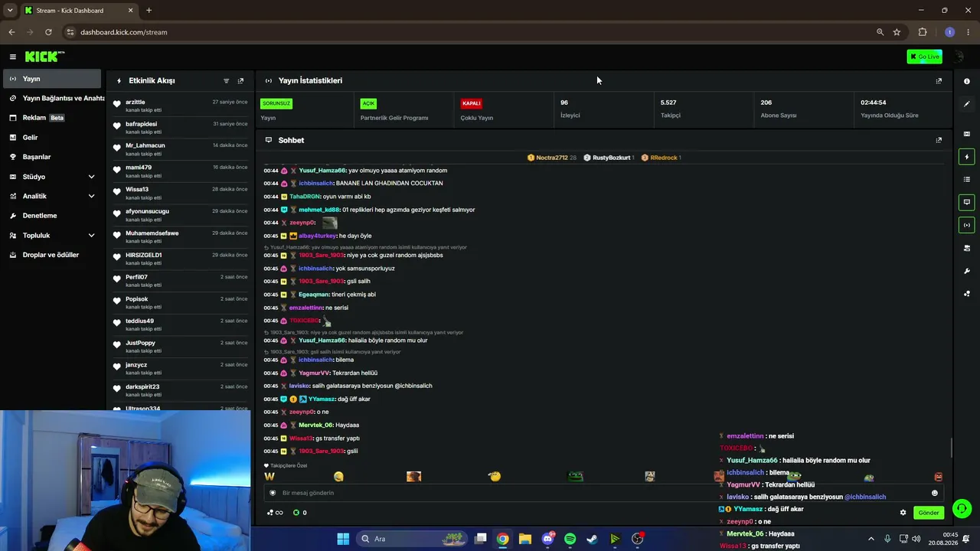Viewport: 980px width, 551px height.
Task: Open the hamburger menu beside the Kick logo
Action: click(x=13, y=57)
